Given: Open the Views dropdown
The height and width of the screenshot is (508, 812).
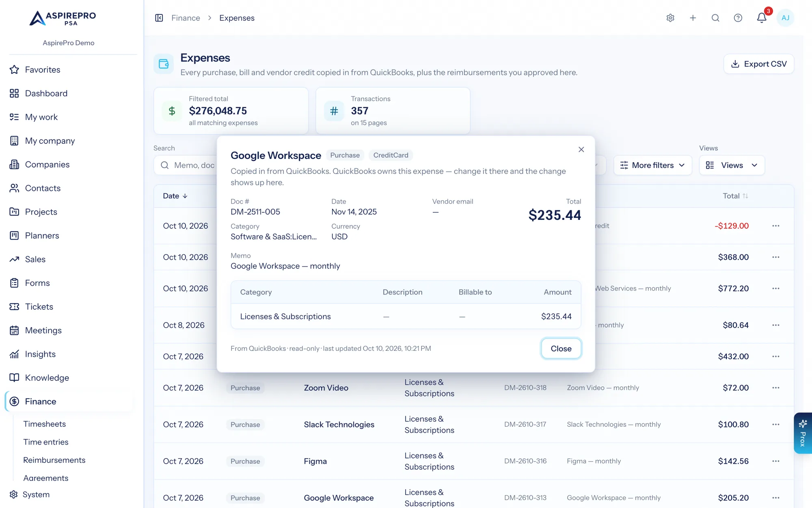Looking at the screenshot, I should (732, 165).
